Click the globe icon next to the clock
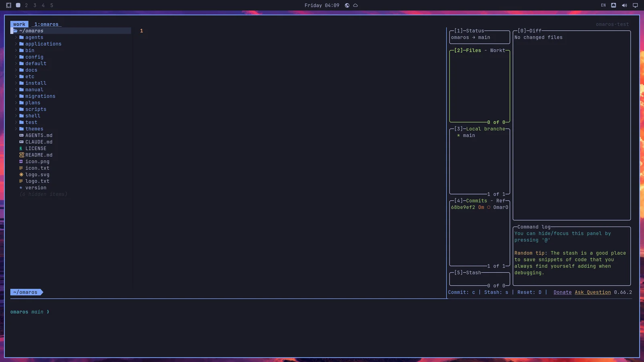This screenshot has width=644, height=362. point(347,5)
